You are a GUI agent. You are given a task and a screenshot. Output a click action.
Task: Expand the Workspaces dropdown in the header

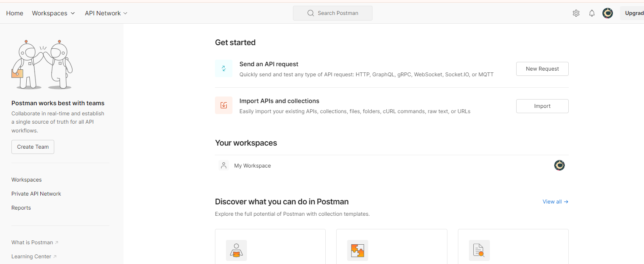pos(53,13)
